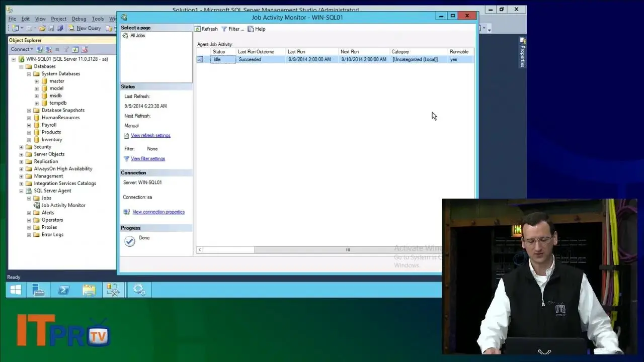
Task: Select the Alerts folder
Action: (x=48, y=213)
